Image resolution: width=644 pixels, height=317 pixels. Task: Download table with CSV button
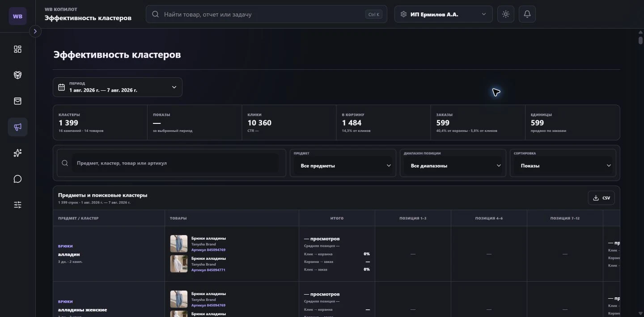click(602, 198)
